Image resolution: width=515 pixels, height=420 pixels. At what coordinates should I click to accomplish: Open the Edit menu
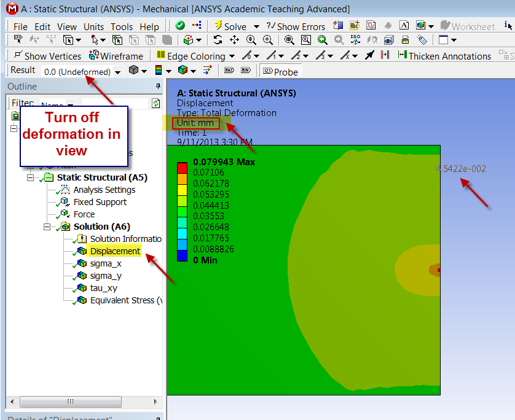42,26
